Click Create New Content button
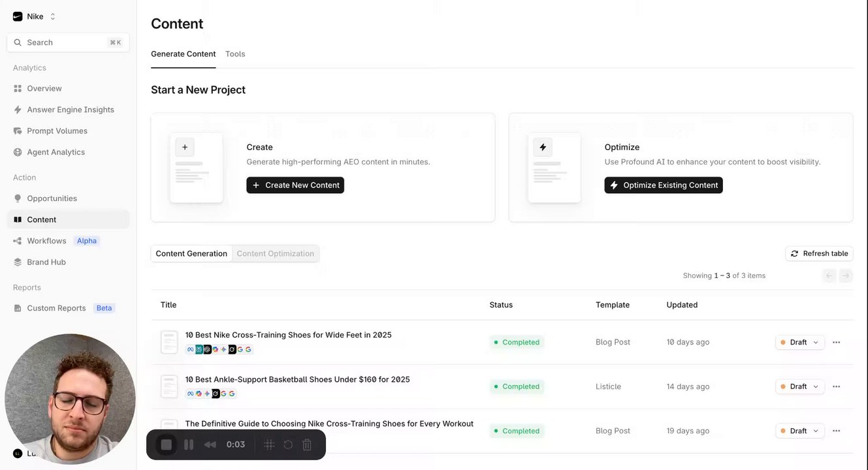 pos(295,185)
